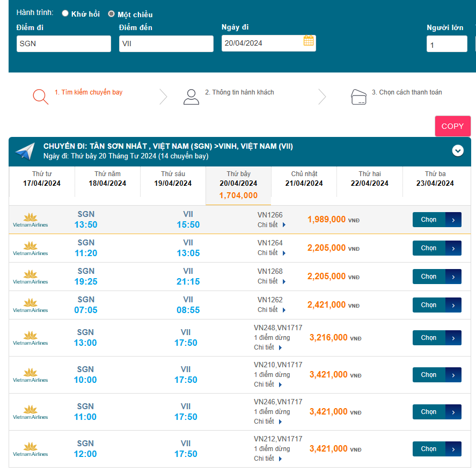This screenshot has height=472, width=476.
Task: Click the passenger information person icon
Action: tap(191, 96)
